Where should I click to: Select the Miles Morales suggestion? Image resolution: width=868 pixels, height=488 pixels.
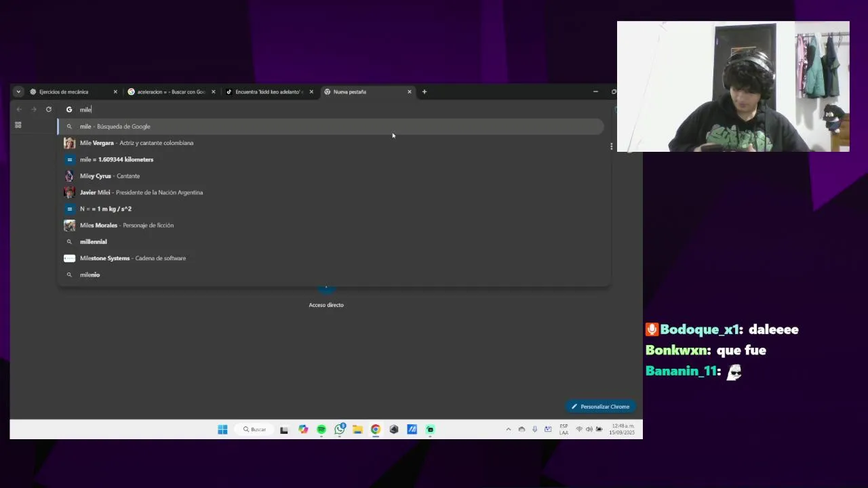pyautogui.click(x=331, y=225)
